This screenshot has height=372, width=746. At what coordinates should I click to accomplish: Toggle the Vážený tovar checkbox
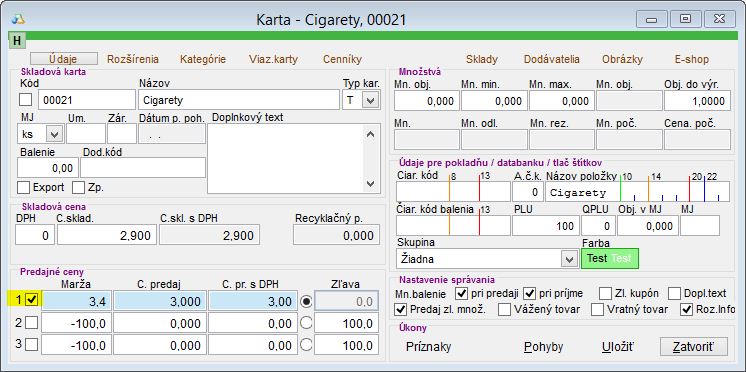(504, 310)
